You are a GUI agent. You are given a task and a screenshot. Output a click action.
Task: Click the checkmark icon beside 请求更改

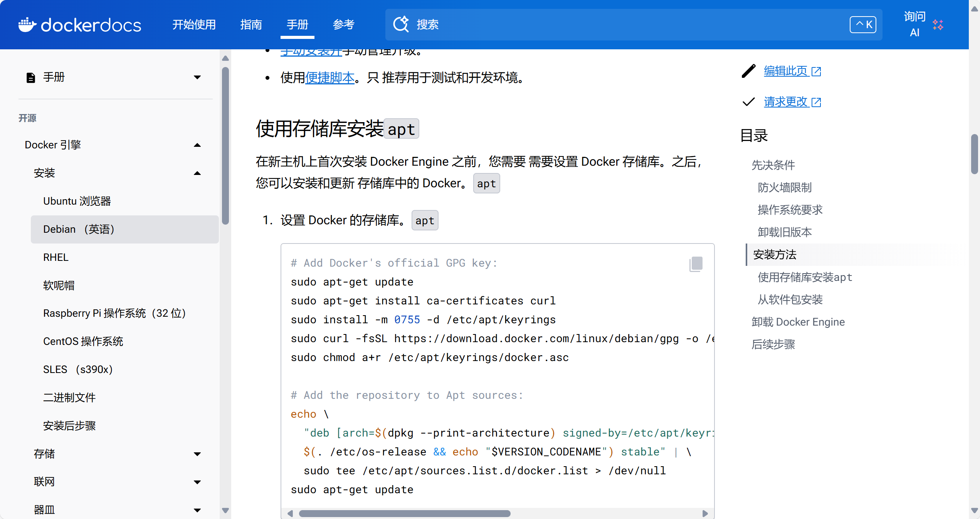point(748,102)
